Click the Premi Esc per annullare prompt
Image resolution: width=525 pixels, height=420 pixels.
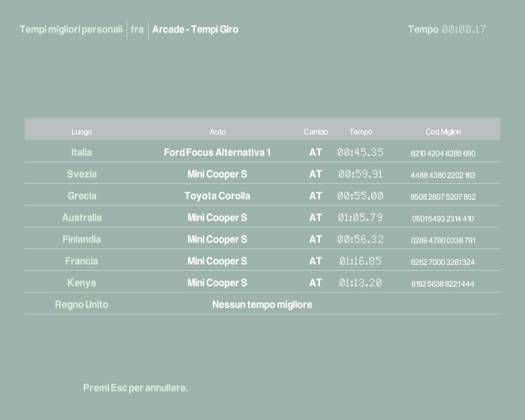pyautogui.click(x=135, y=388)
